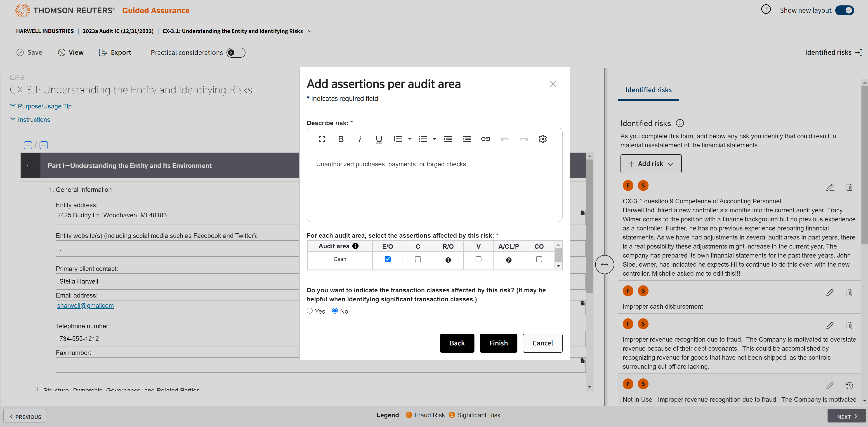Select Yes for transaction classes

click(x=310, y=311)
